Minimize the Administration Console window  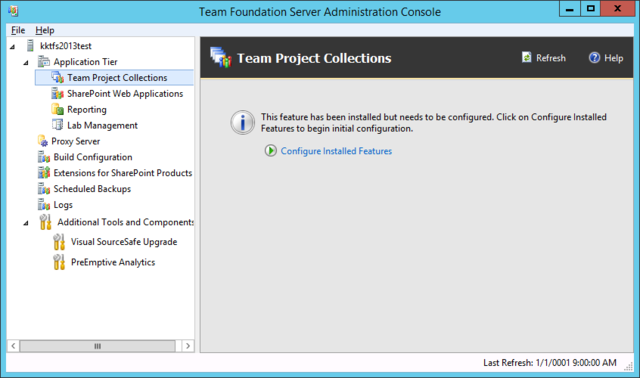570,9
